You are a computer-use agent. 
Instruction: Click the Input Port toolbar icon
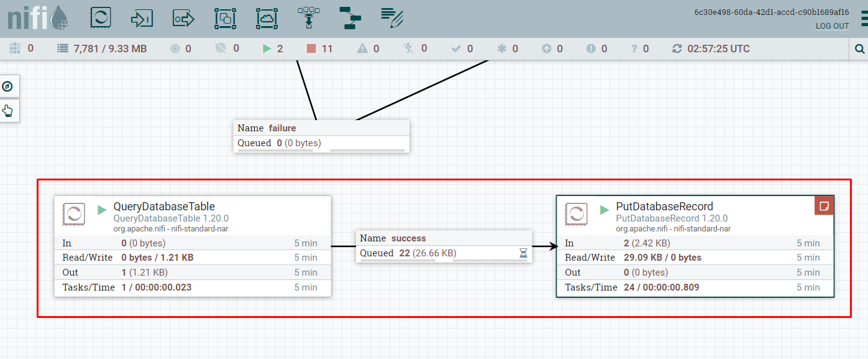pos(142,18)
